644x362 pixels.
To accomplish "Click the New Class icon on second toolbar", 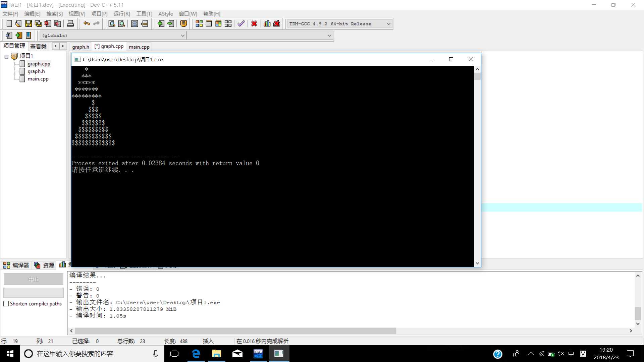I will click(9, 35).
